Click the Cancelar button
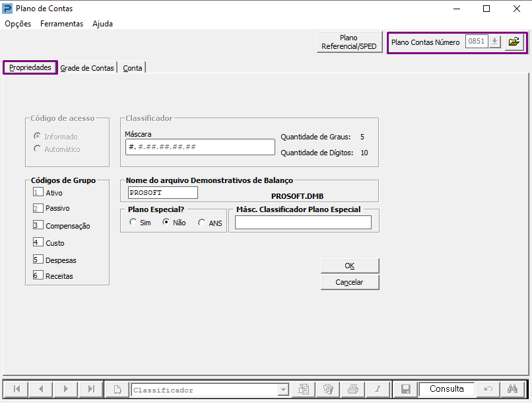 [350, 282]
